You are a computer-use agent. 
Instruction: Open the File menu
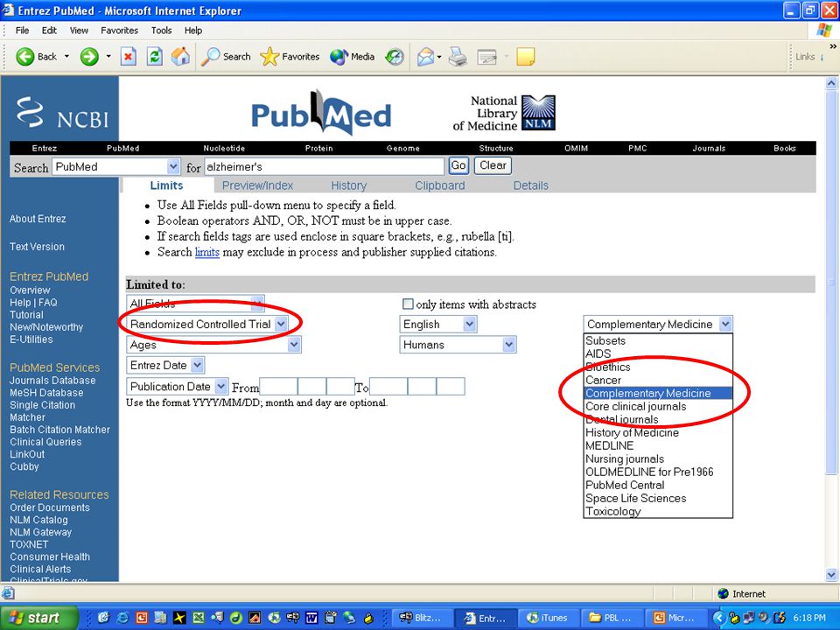(x=22, y=31)
